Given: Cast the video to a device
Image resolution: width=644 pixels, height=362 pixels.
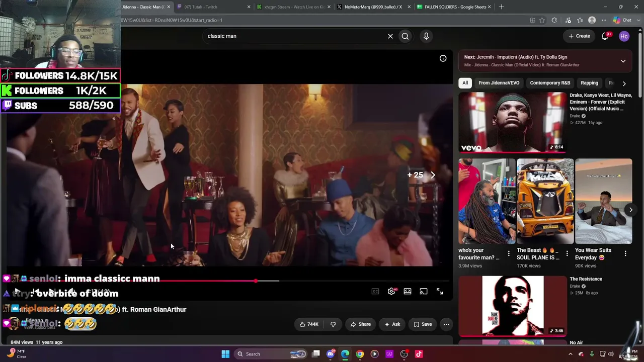Looking at the screenshot, I should click(424, 292).
